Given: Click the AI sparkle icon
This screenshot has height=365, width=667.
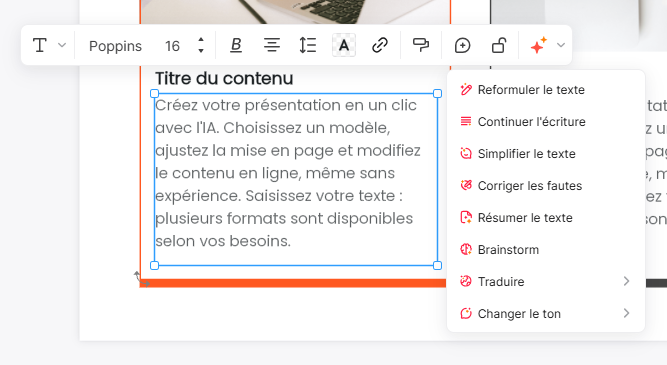Looking at the screenshot, I should click(x=538, y=45).
